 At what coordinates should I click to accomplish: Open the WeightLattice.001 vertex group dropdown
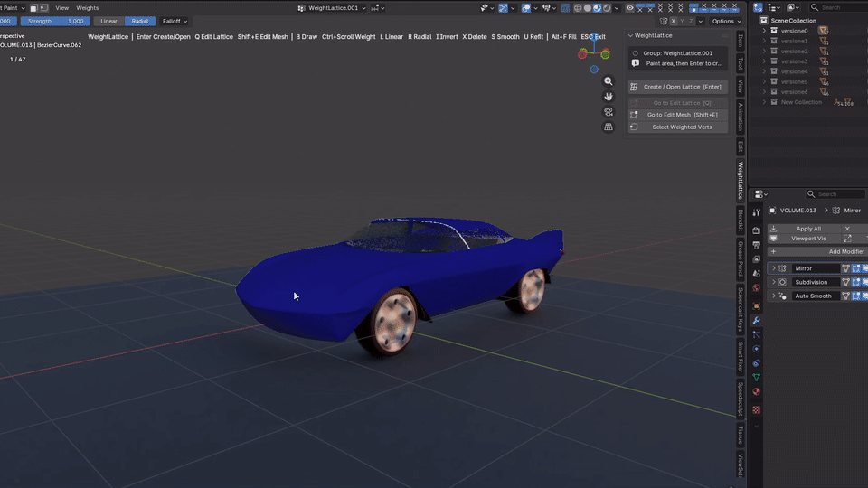coord(332,8)
